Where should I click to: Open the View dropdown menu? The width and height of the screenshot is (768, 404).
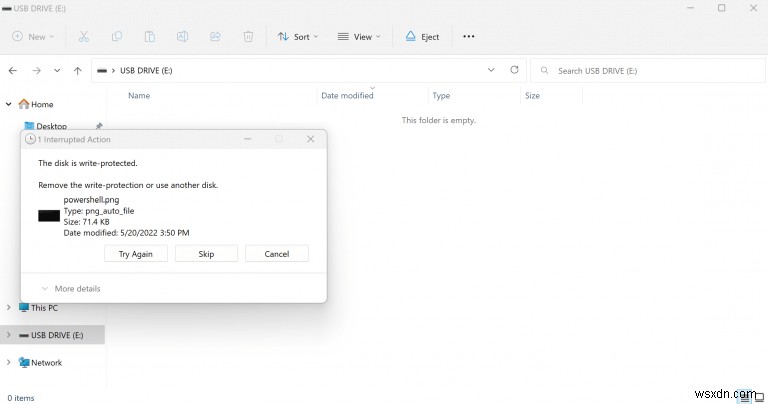359,37
